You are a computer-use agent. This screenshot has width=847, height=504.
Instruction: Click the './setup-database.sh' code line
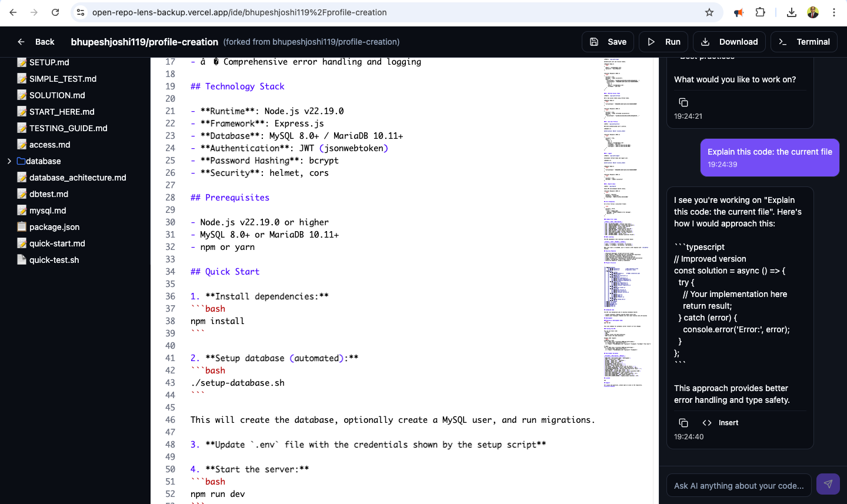237,383
